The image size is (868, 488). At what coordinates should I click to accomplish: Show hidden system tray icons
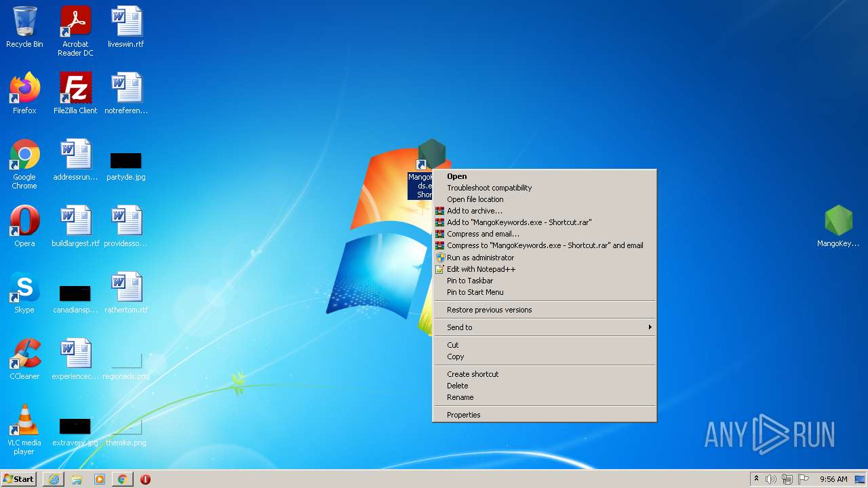pyautogui.click(x=756, y=479)
